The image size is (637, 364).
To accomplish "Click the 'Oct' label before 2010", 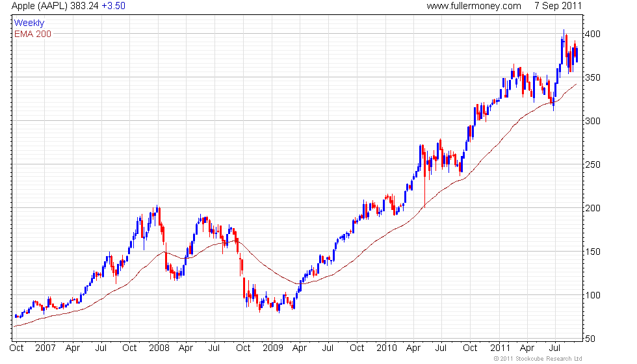I will tap(357, 348).
